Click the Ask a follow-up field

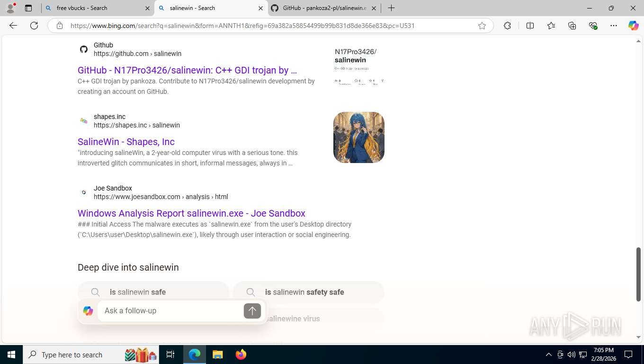[170, 310]
